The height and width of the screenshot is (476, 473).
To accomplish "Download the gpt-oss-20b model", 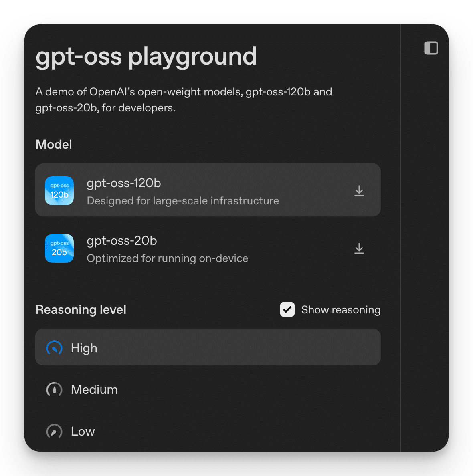I will pyautogui.click(x=359, y=248).
